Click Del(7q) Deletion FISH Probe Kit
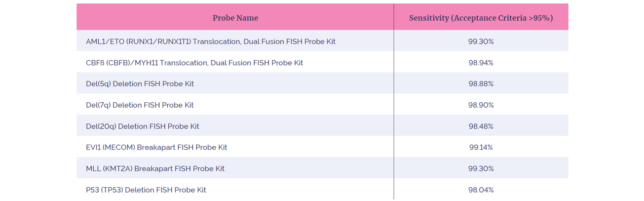The height and width of the screenshot is (201, 644). pos(140,105)
